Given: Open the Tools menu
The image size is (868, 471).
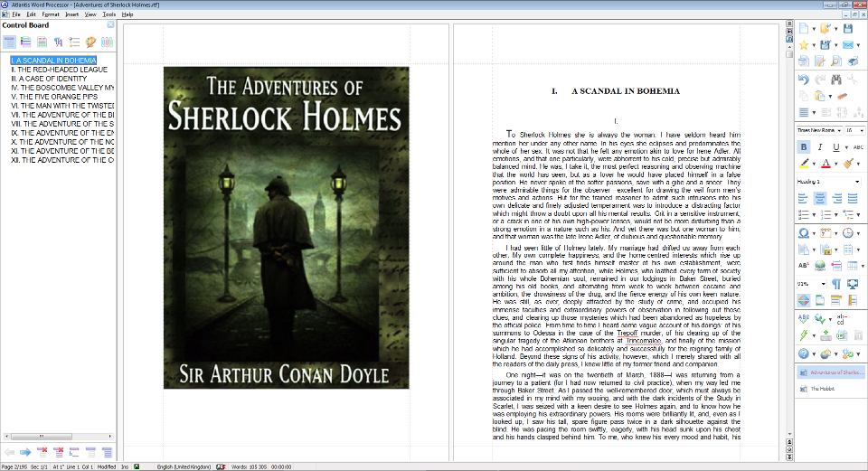Looking at the screenshot, I should [x=109, y=14].
